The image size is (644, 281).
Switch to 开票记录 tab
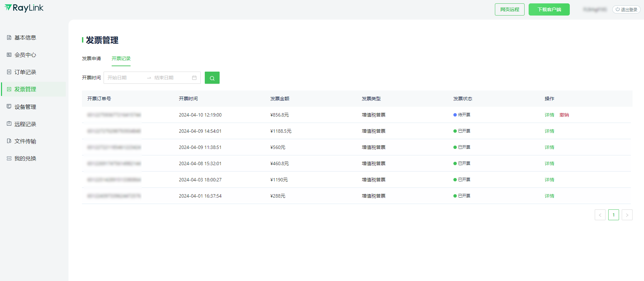[121, 58]
